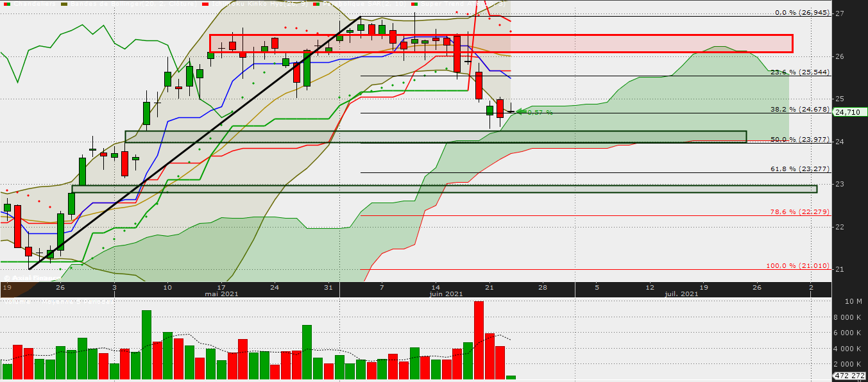Click the tallest red volume bar
This screenshot has height=382, width=868.
tap(479, 340)
